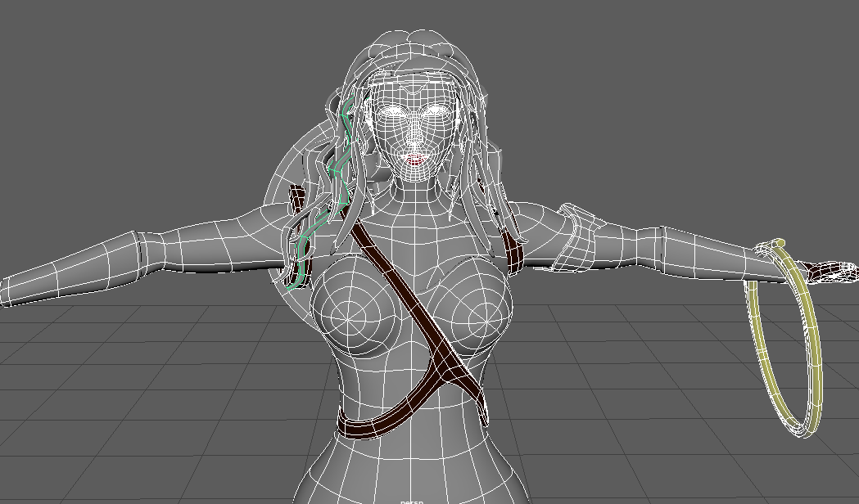
Task: Click the persp camera label
Action: click(x=411, y=501)
